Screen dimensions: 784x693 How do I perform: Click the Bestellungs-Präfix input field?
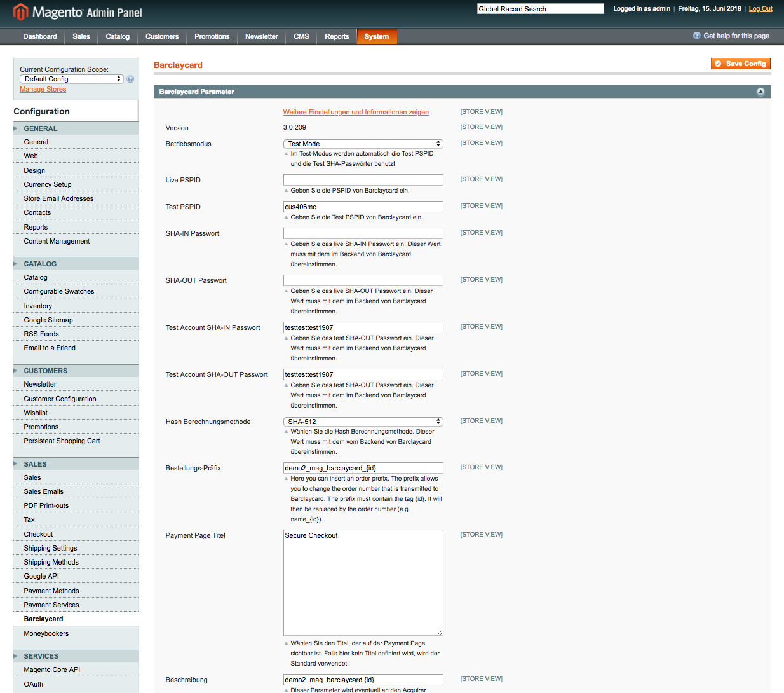(363, 468)
